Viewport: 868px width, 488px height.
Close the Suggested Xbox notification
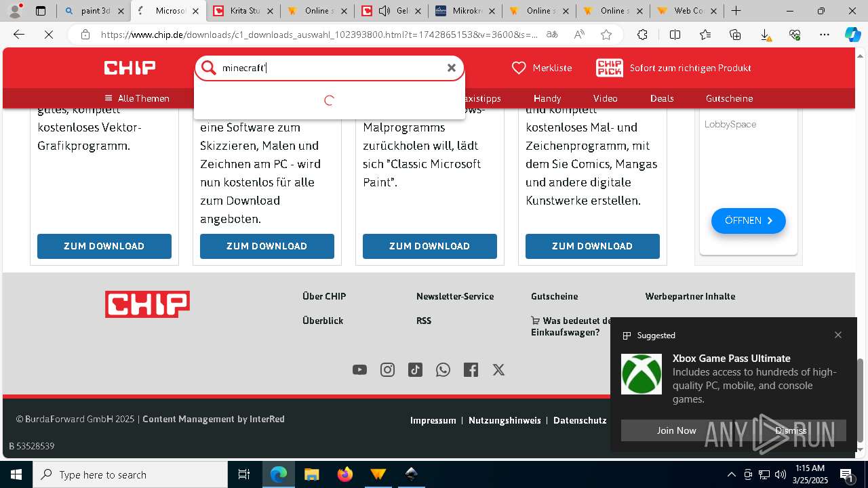tap(838, 335)
